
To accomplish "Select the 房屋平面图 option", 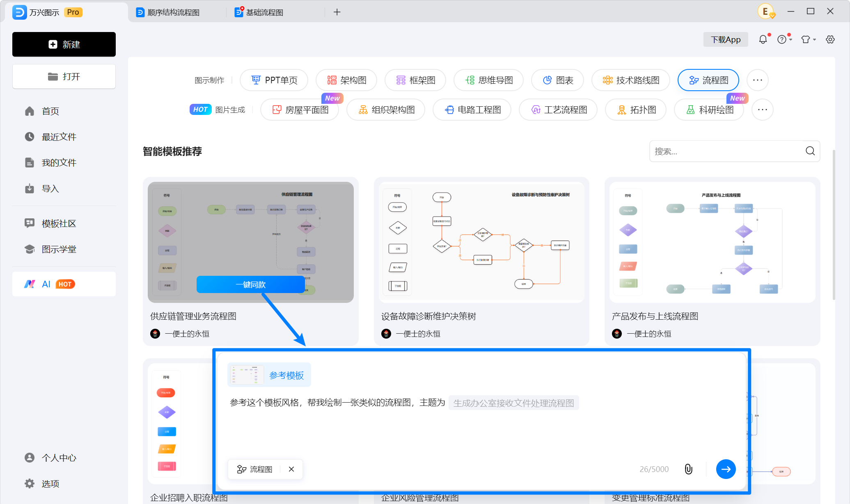I will (300, 110).
